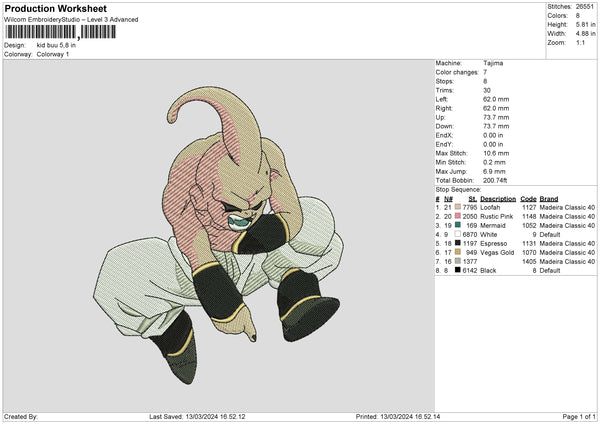Select the design name 'kid buu 5,8 in'

(56, 45)
